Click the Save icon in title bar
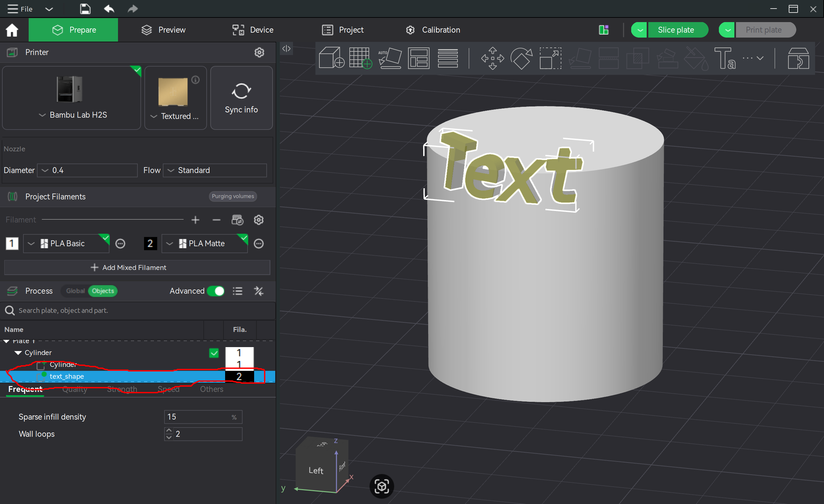The height and width of the screenshot is (504, 824). 85,9
